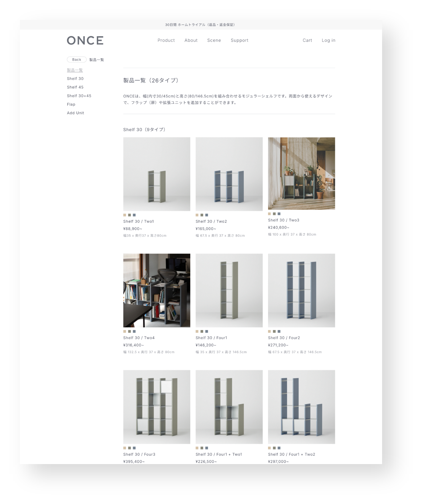Screen dimensions: 422x504
Task: Open the Scene menu item
Action: 214,40
